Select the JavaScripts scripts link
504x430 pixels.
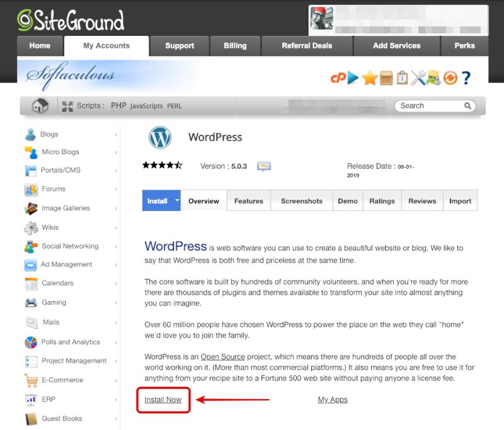[147, 106]
